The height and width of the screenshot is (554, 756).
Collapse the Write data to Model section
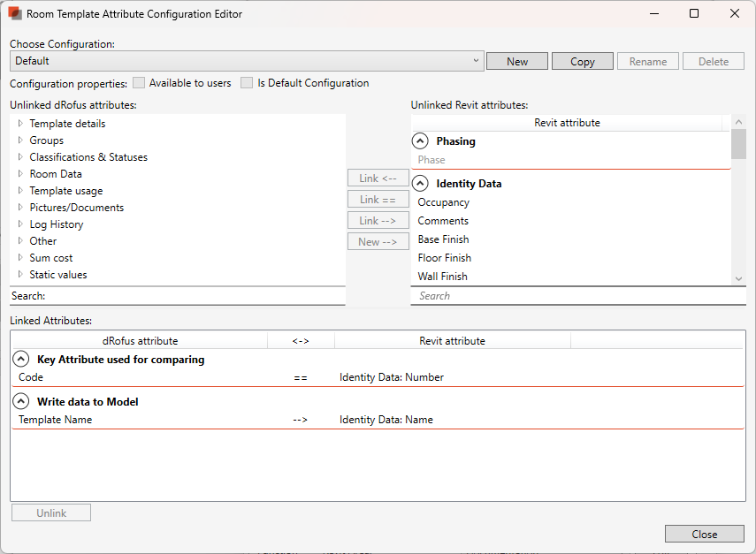point(21,402)
